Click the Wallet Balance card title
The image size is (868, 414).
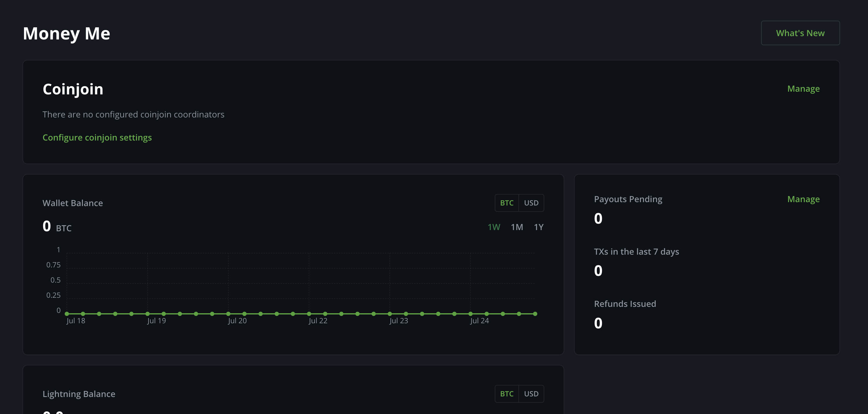[73, 203]
